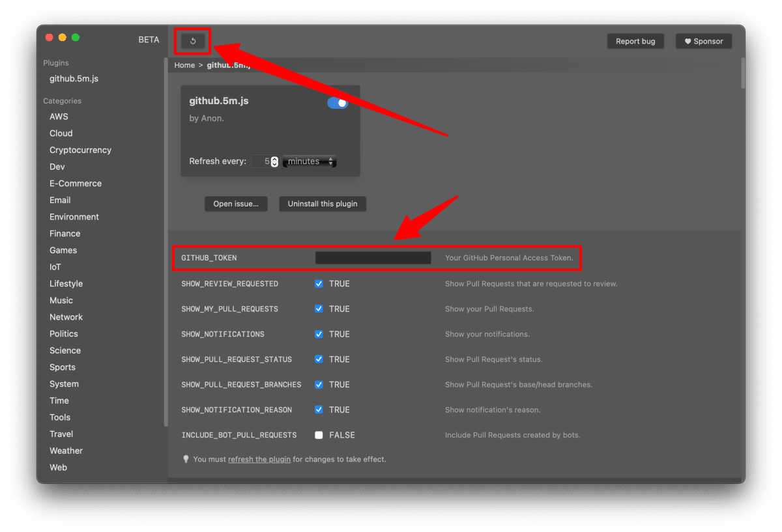Image resolution: width=782 pixels, height=532 pixels.
Task: Enable INCLUDE_BOT_PULL_REQUESTS checkbox
Action: click(319, 435)
